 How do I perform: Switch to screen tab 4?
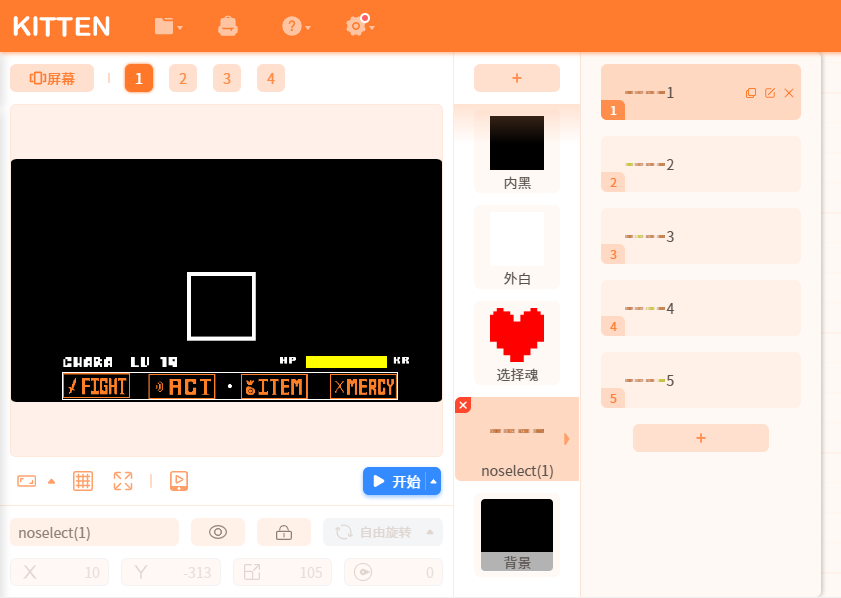(x=271, y=78)
